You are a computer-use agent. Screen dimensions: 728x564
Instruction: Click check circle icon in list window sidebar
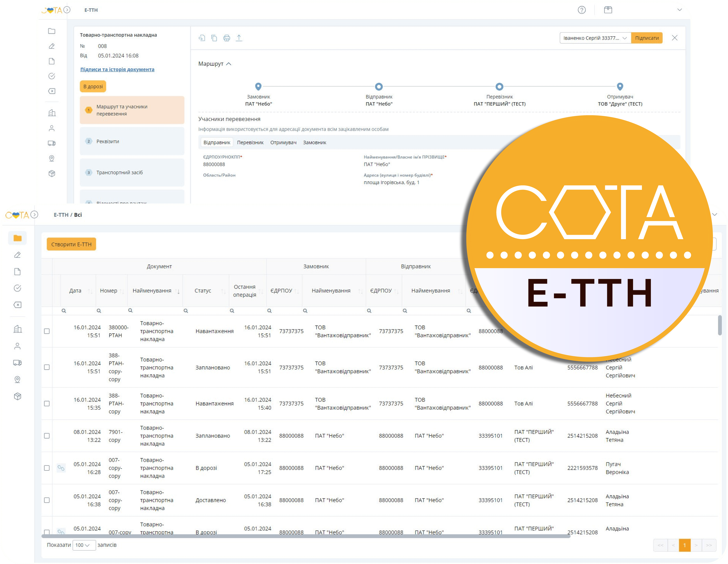(x=18, y=288)
